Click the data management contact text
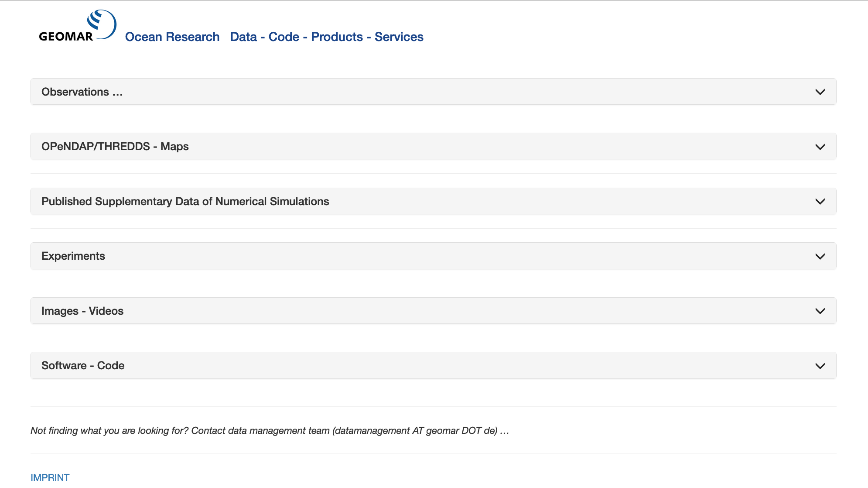868x488 pixels. 270,431
